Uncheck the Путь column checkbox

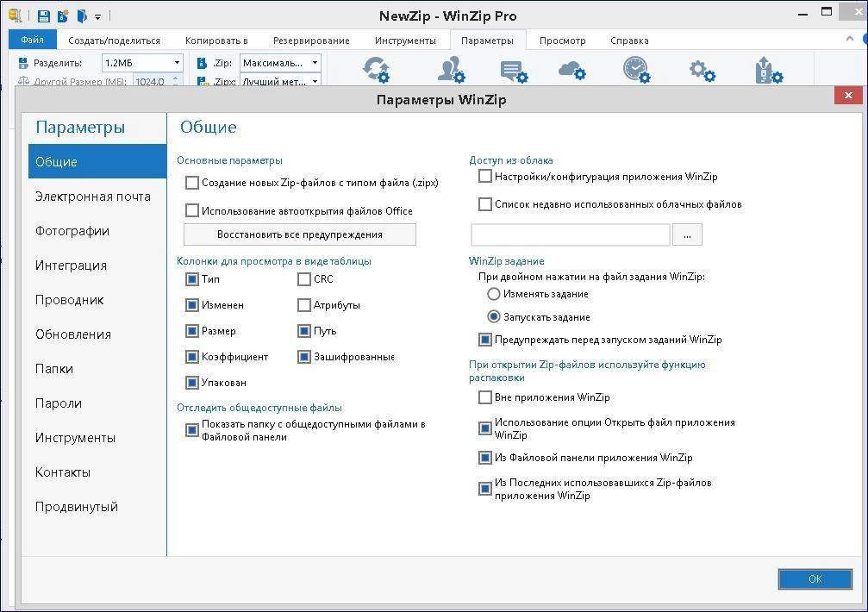[304, 331]
